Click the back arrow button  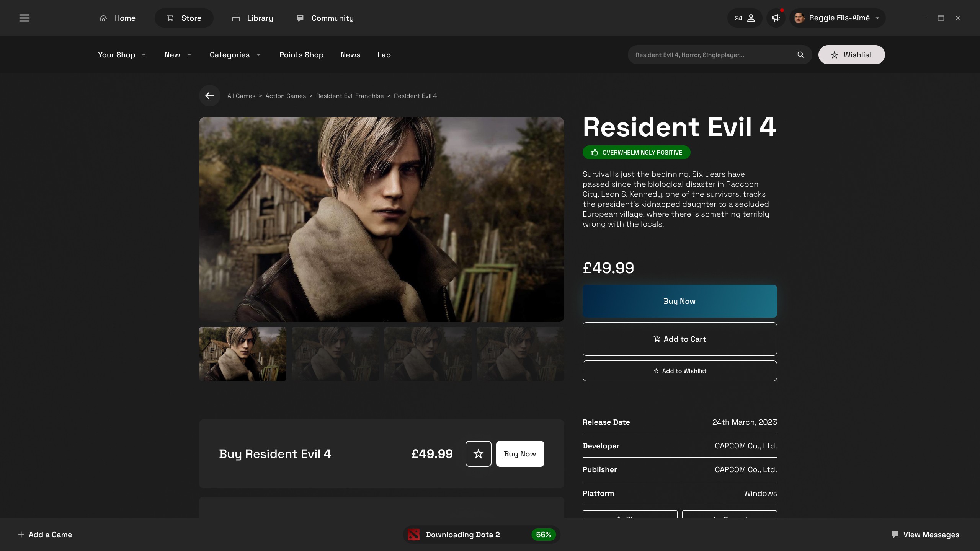click(209, 96)
